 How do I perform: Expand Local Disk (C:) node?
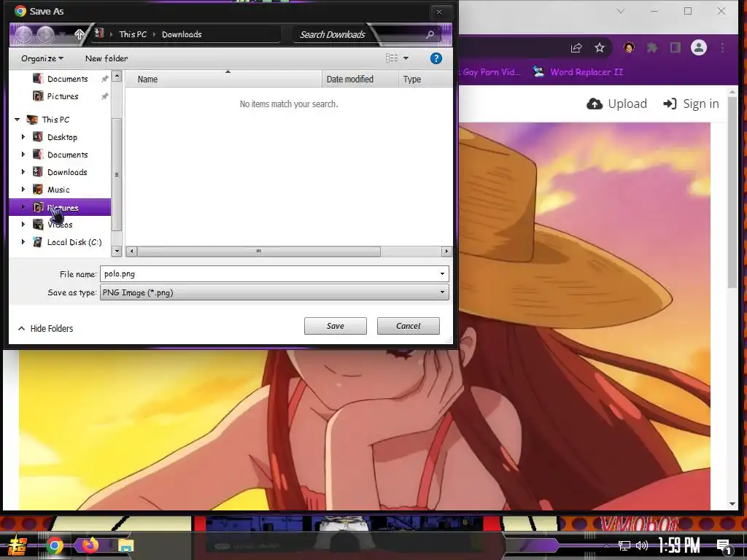[x=23, y=242]
